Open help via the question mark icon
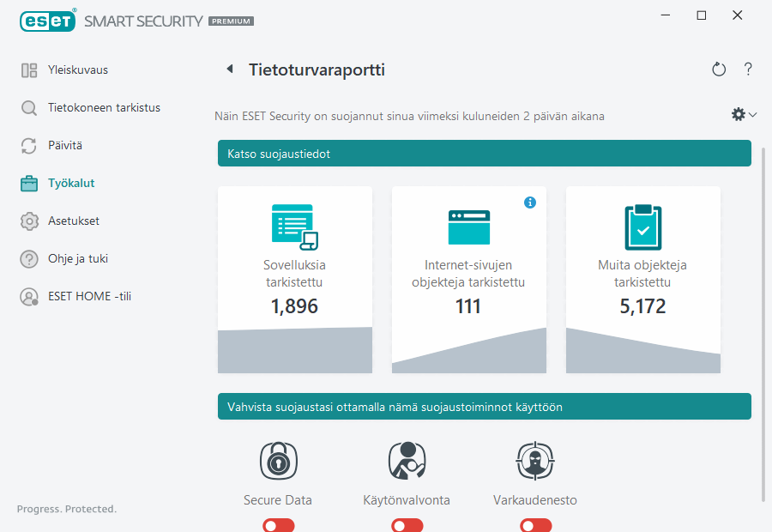This screenshot has width=772, height=532. click(748, 70)
